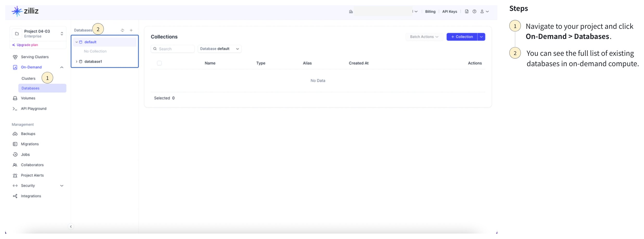This screenshot has width=644, height=239.
Task: Open the Database default filter dropdown
Action: click(220, 49)
